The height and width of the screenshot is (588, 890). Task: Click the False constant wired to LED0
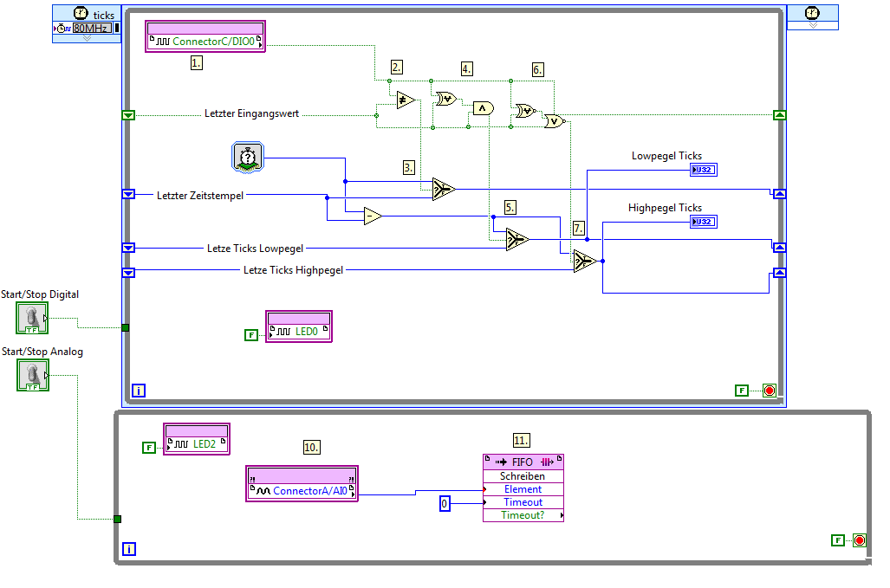250,335
